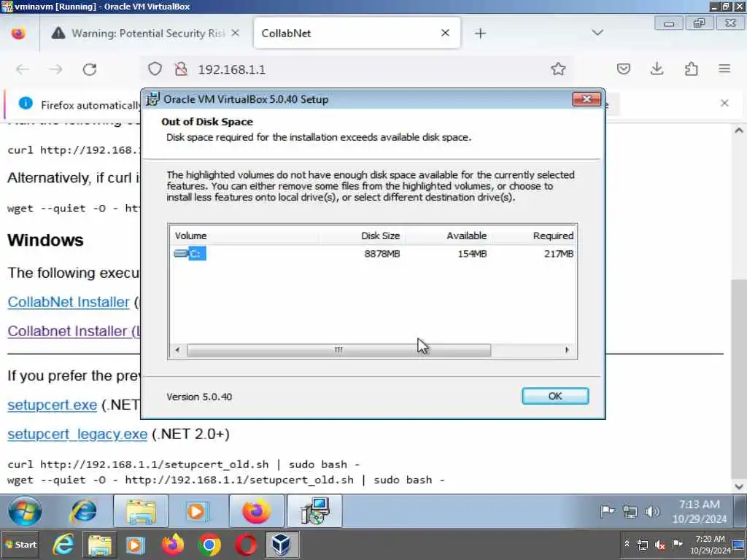Close the VirtualBox Setup dialog with the red X
Image resolution: width=747 pixels, height=560 pixels.
[x=587, y=99]
